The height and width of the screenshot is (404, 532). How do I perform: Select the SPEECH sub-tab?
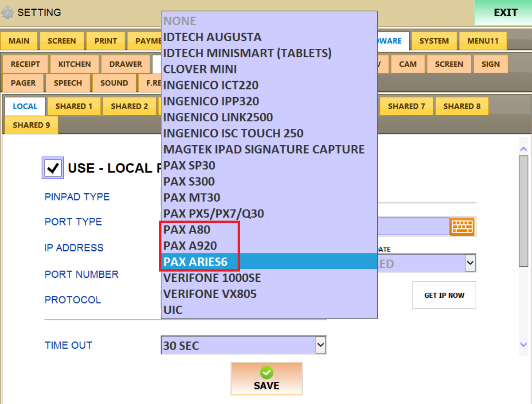[x=68, y=83]
